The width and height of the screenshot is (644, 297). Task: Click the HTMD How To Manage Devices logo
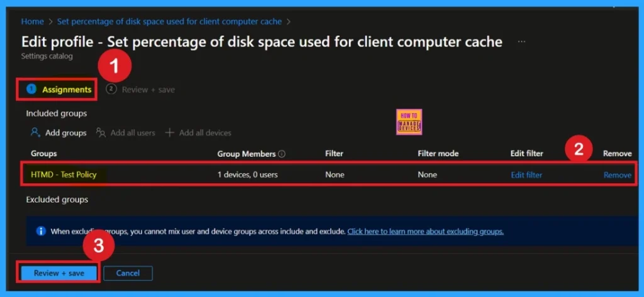(409, 122)
